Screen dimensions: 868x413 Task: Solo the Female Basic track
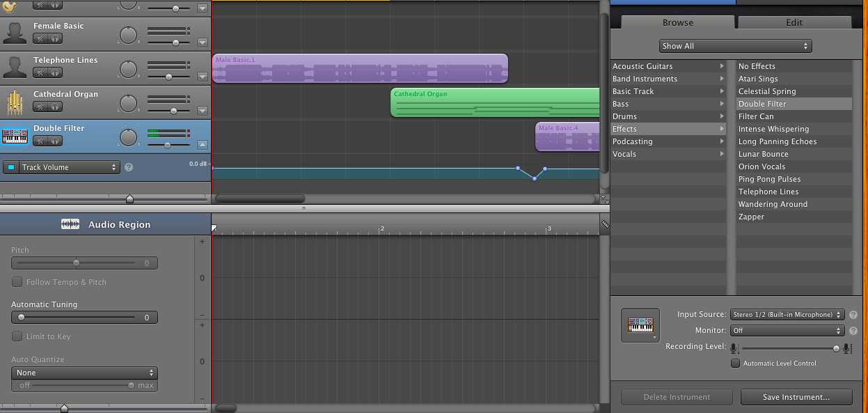tap(56, 38)
